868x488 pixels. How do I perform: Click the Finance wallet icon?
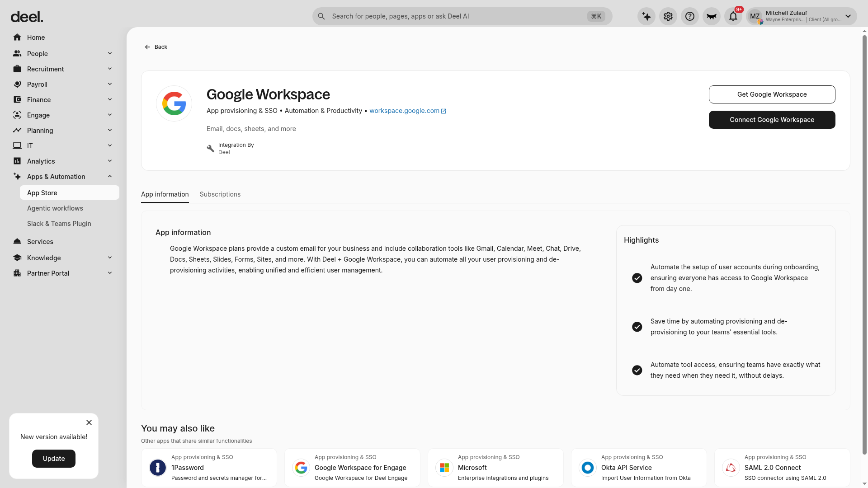(x=17, y=99)
